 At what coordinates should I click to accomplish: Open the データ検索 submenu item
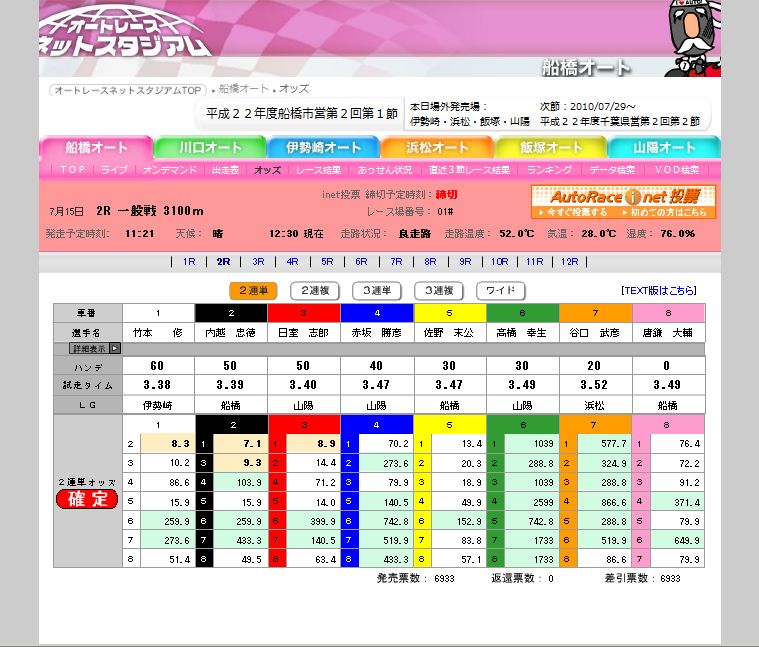[612, 170]
